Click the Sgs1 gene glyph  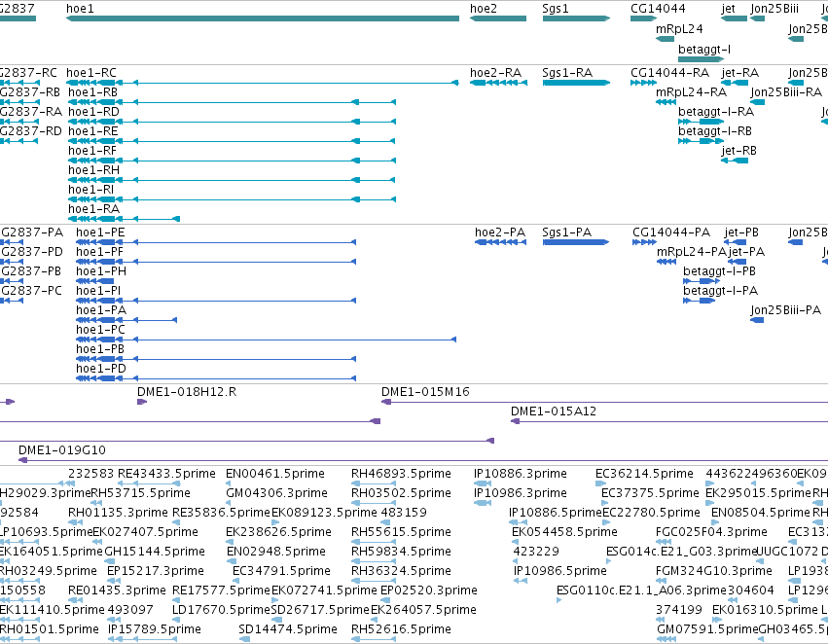[x=576, y=18]
